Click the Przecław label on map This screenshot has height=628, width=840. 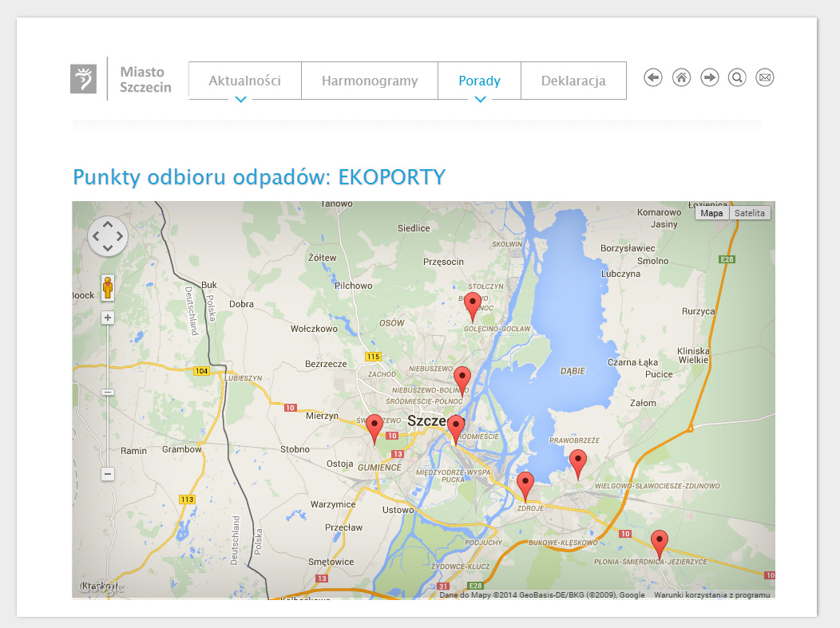pos(343,527)
